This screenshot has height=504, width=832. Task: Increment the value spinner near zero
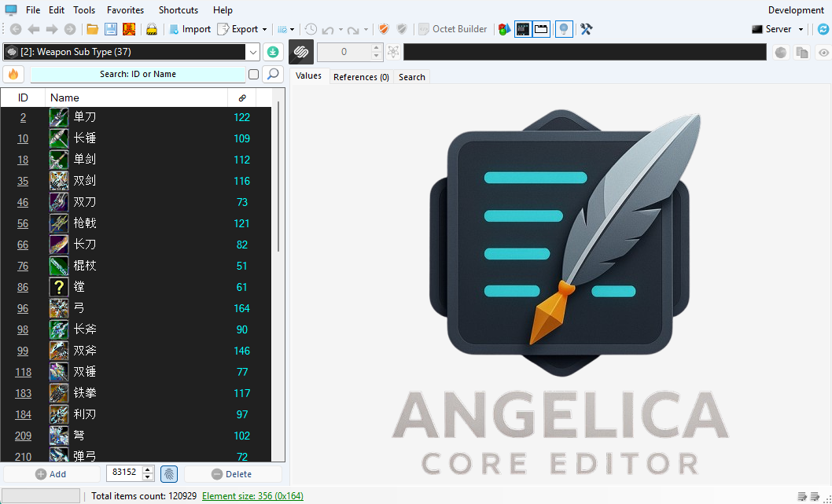click(x=376, y=47)
